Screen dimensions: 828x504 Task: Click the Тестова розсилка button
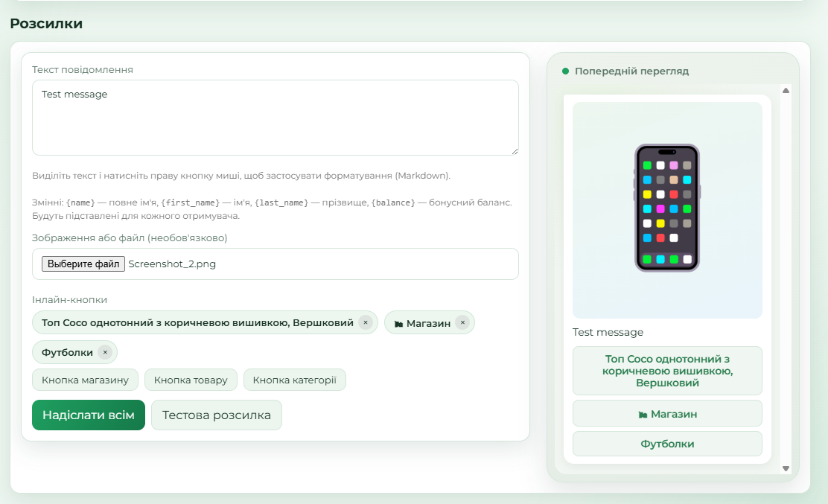pyautogui.click(x=217, y=415)
